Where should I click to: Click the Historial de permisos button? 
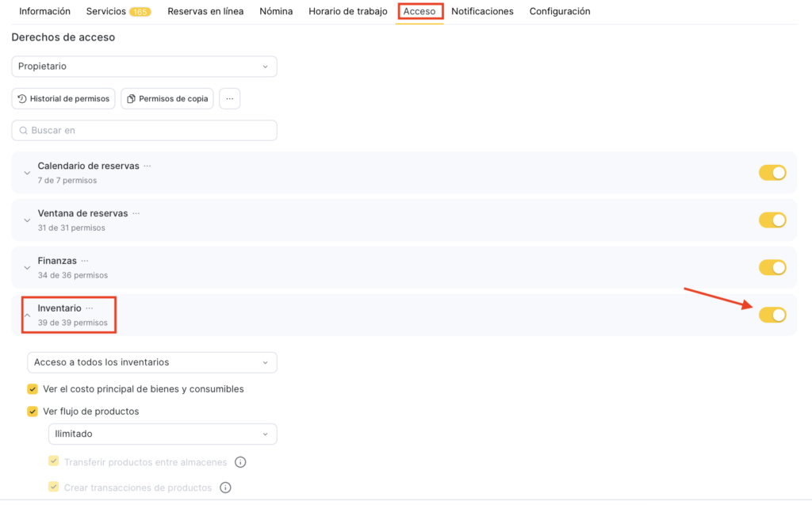tap(63, 99)
